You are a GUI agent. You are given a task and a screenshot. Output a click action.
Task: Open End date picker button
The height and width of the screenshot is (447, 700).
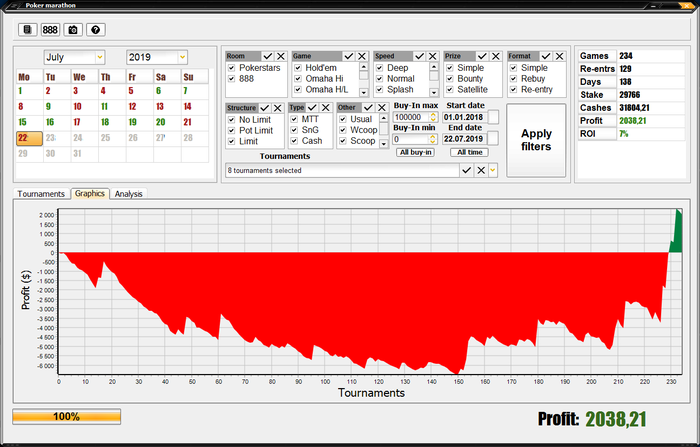(493, 139)
